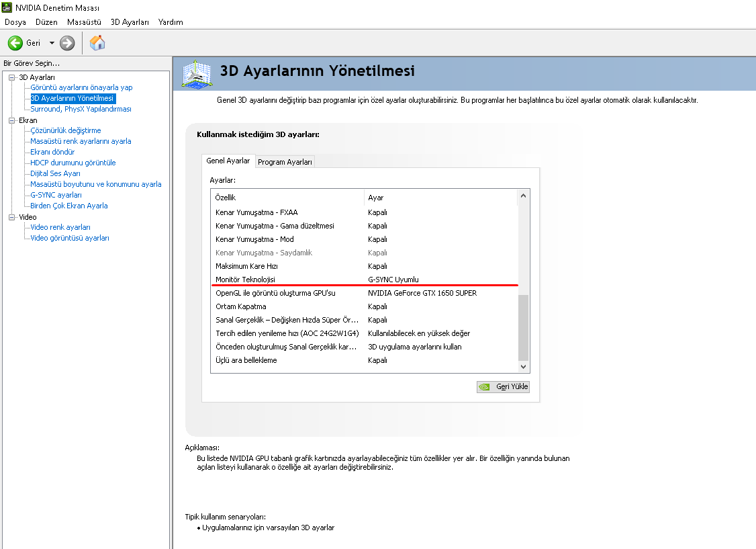Open Birden Çok Ekran Ayarla

coord(69,206)
